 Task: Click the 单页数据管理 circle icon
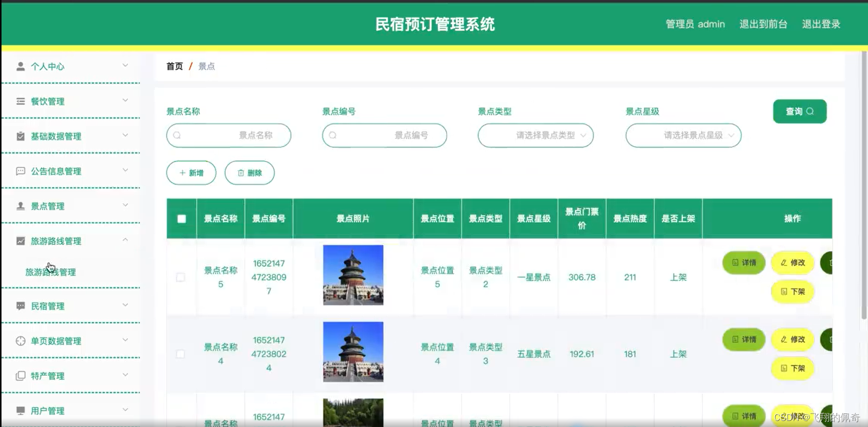(21, 341)
